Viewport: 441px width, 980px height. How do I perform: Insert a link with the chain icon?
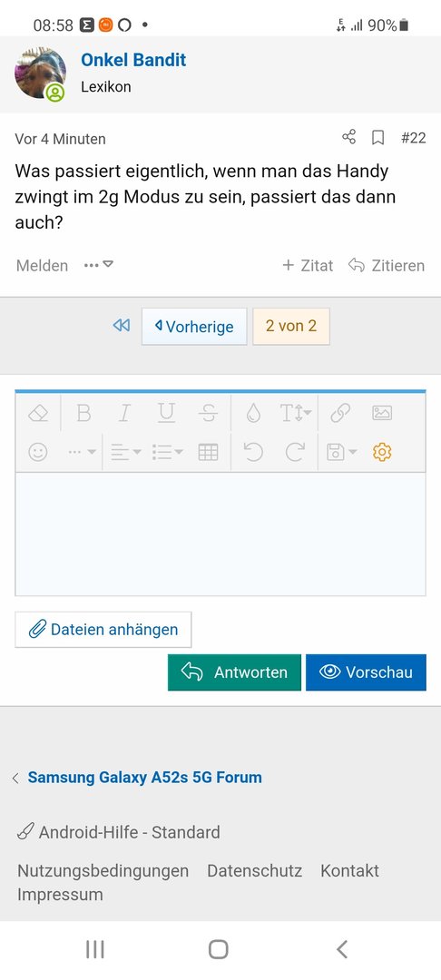click(x=340, y=413)
